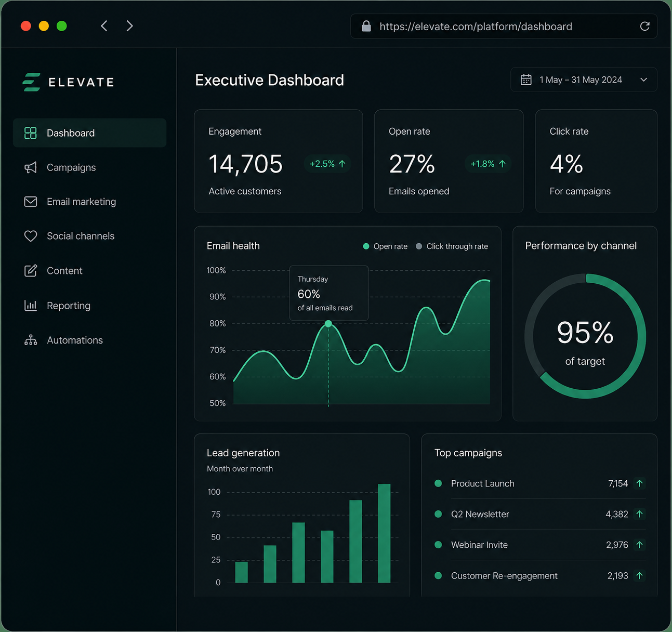Image resolution: width=672 pixels, height=632 pixels.
Task: Go forward with browser forward arrow
Action: 130,26
